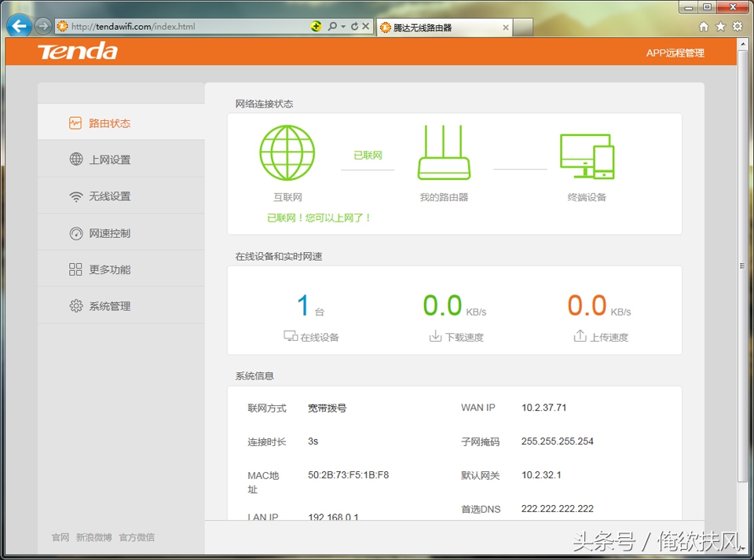Screen dimensions: 754x560
Task: Click MAC address 50:2B:73:F5:1B:F8
Action: coord(348,475)
